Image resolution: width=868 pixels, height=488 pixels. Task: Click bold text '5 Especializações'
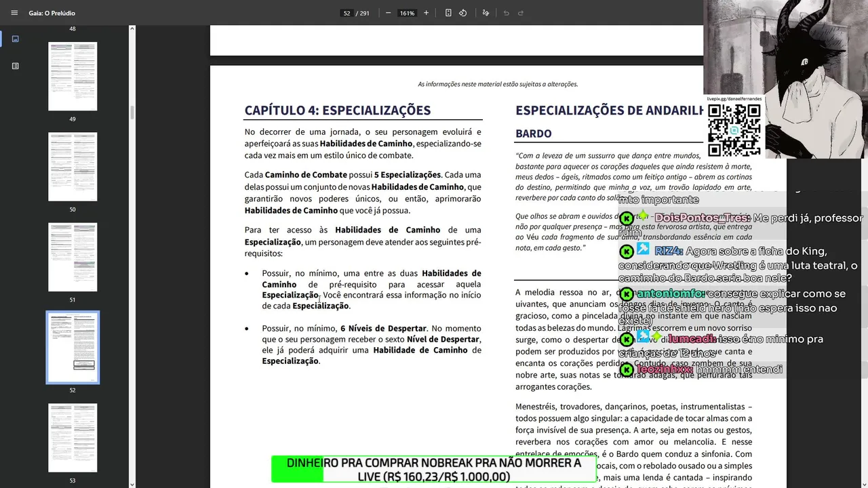[407, 175]
